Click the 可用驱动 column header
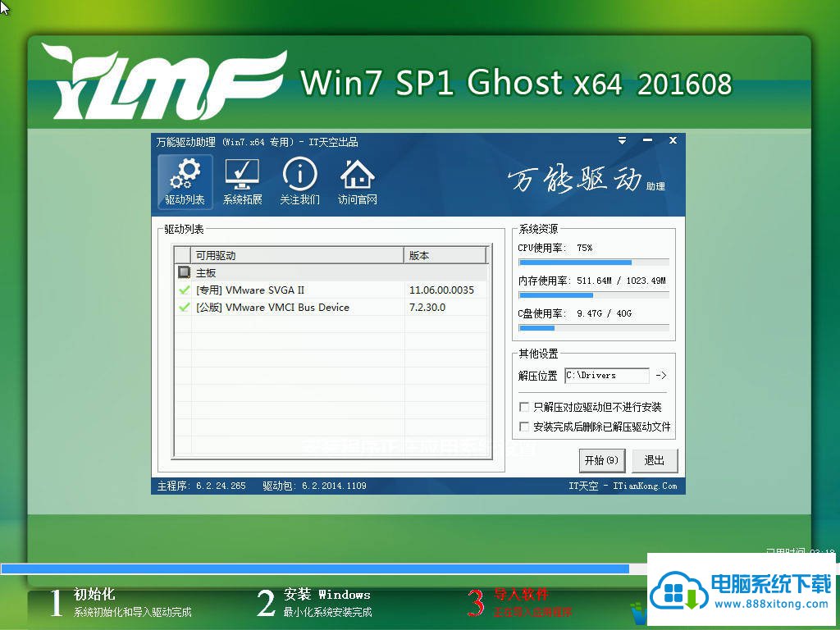 tap(297, 256)
